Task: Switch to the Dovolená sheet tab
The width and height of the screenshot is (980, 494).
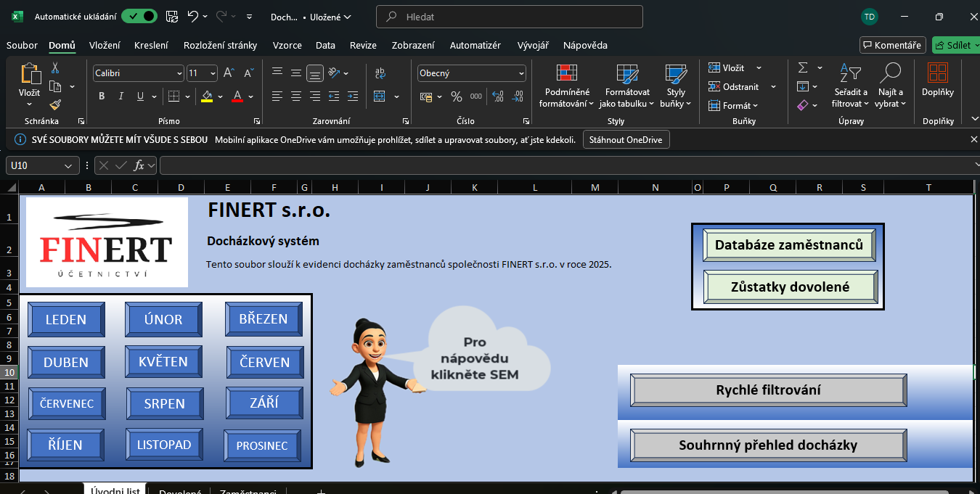Action: click(179, 491)
